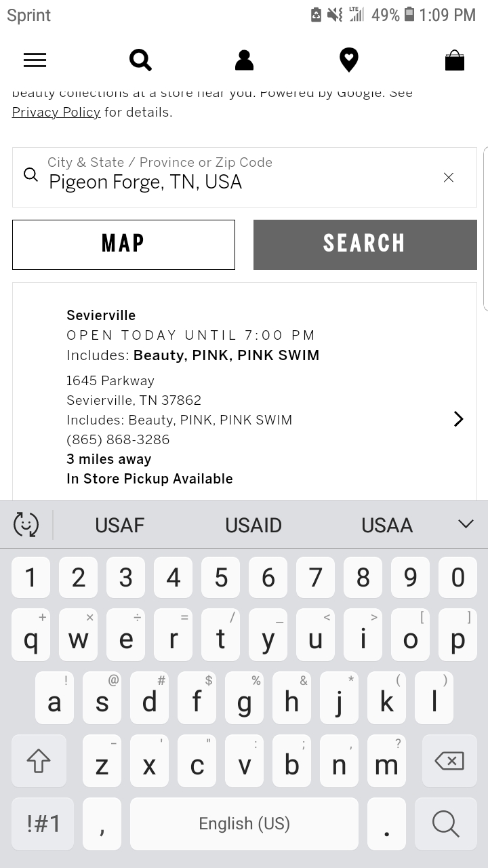Focus the City & State location field

[245, 178]
